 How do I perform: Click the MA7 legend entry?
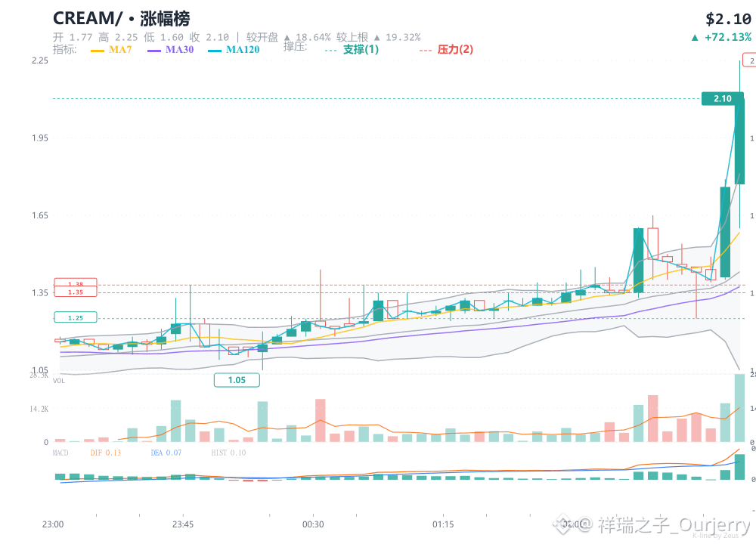pos(111,50)
